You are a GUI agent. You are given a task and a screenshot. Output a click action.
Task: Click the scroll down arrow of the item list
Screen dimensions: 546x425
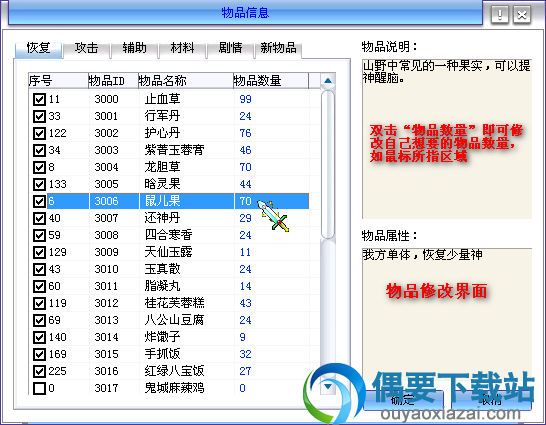[x=328, y=386]
